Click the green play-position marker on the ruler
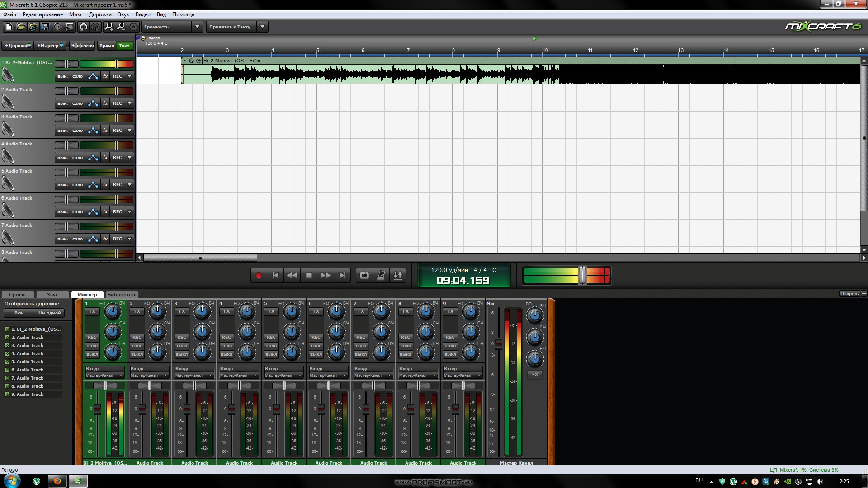 tap(535, 39)
